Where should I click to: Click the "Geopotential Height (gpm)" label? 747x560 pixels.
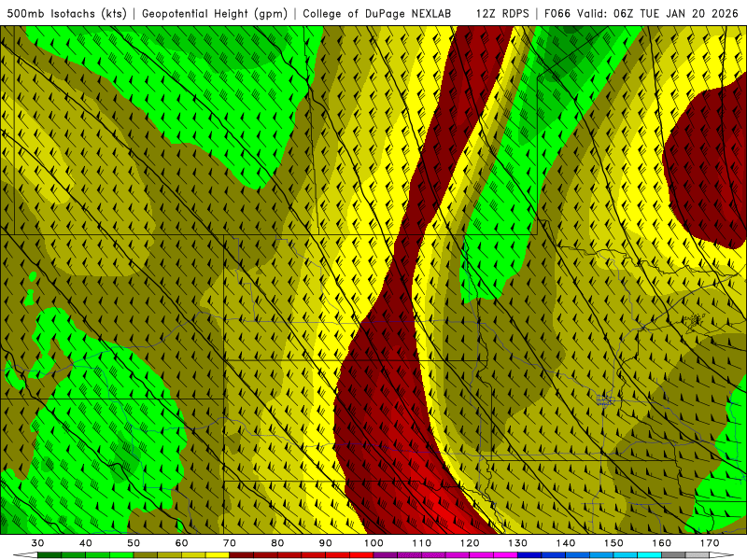pyautogui.click(x=215, y=13)
